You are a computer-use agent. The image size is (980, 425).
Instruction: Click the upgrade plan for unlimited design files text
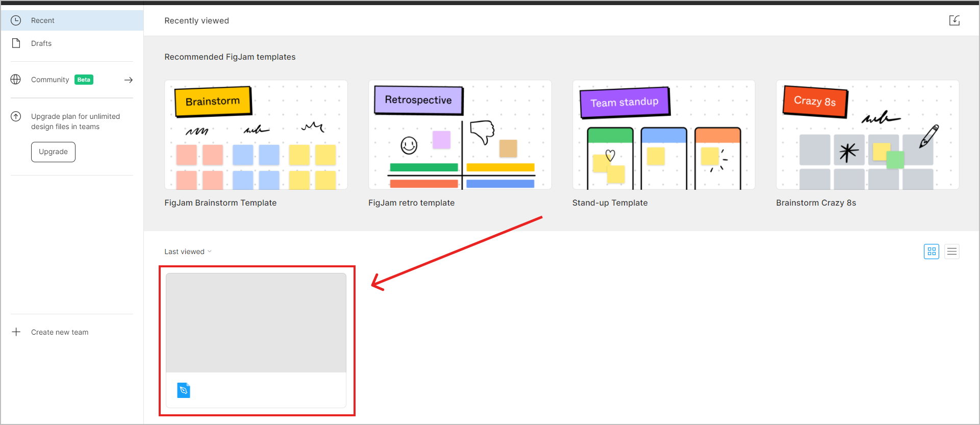(76, 121)
